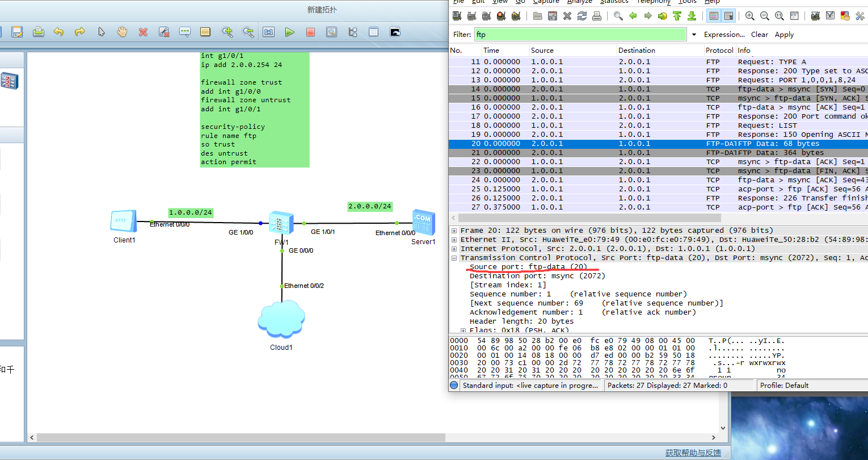Toggle auto-scroll during live capture
This screenshot has height=460, width=868.
(728, 15)
